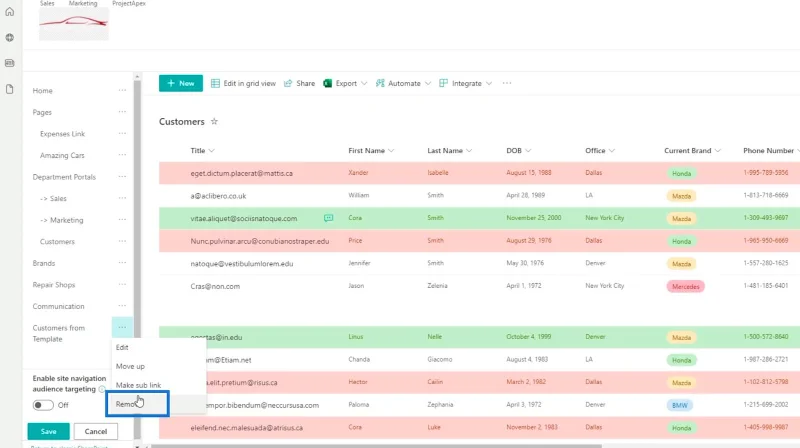The height and width of the screenshot is (448, 800).
Task: Click the BMW brand tag
Action: (x=680, y=405)
